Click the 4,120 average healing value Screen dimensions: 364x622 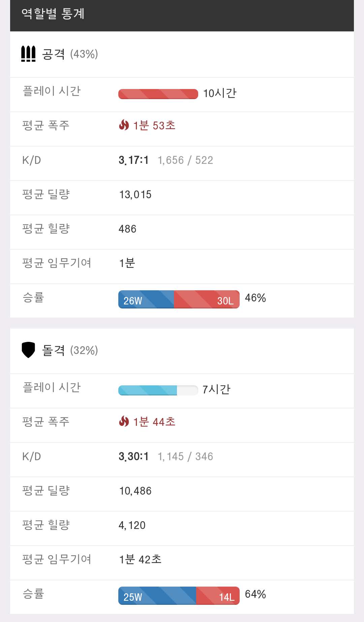click(132, 525)
